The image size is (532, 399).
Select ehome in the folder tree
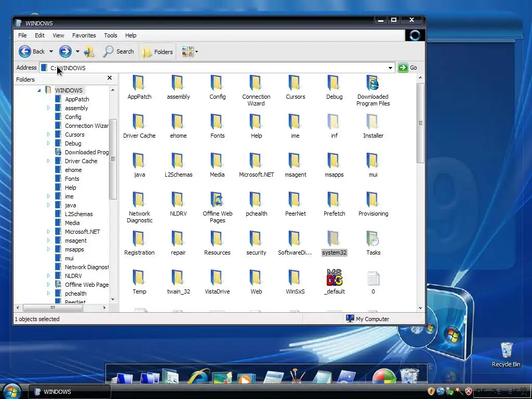(73, 170)
